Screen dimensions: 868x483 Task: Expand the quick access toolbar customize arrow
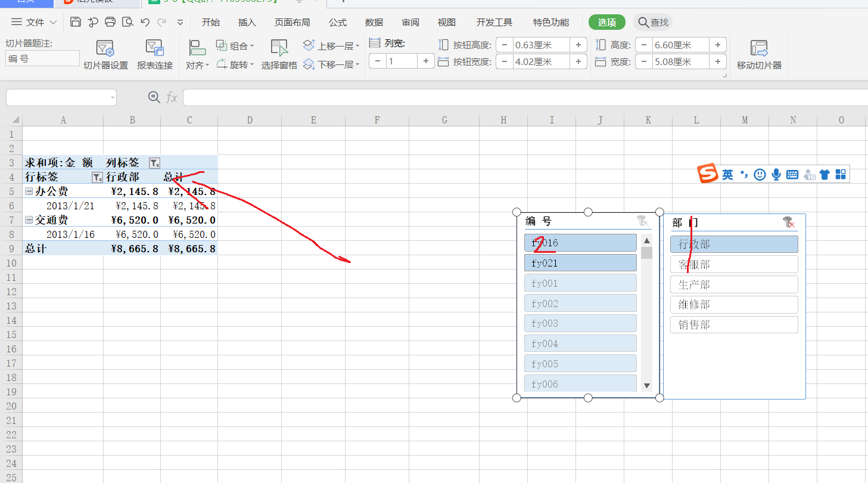[x=180, y=23]
